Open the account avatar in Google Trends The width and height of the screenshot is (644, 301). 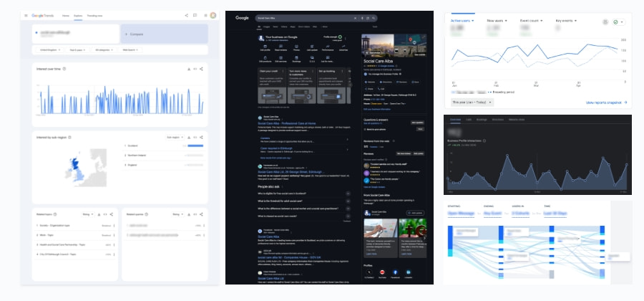213,16
